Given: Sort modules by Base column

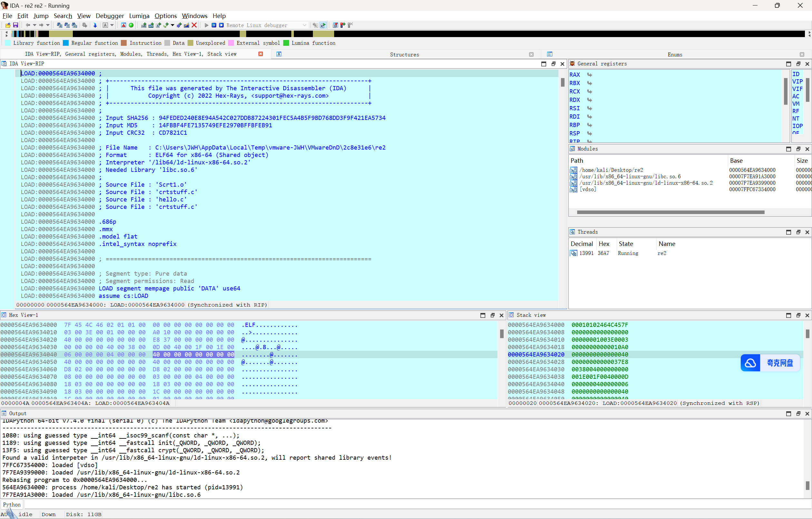Looking at the screenshot, I should 760,161.
